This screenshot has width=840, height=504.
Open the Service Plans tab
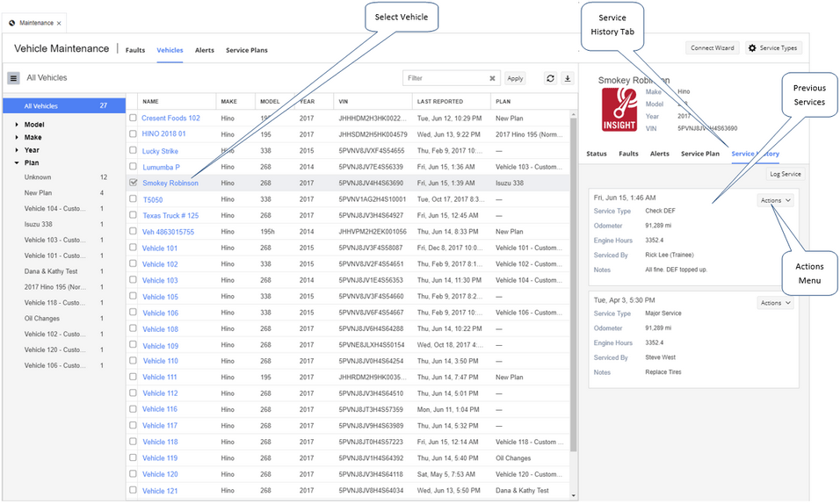pyautogui.click(x=246, y=50)
